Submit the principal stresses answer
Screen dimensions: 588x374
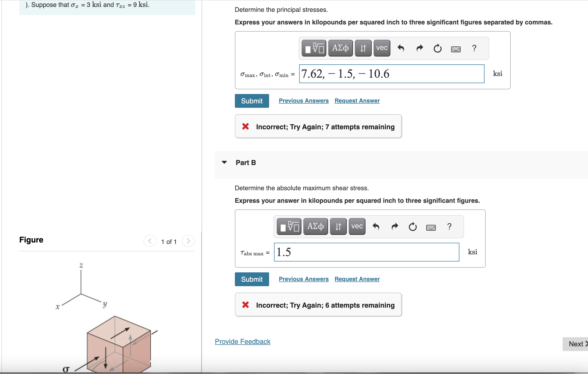252,101
